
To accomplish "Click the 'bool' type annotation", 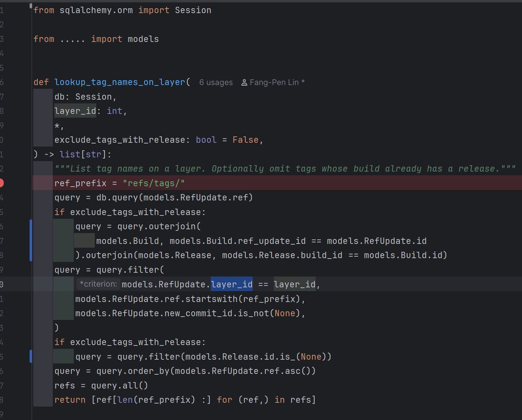I will coord(206,140).
